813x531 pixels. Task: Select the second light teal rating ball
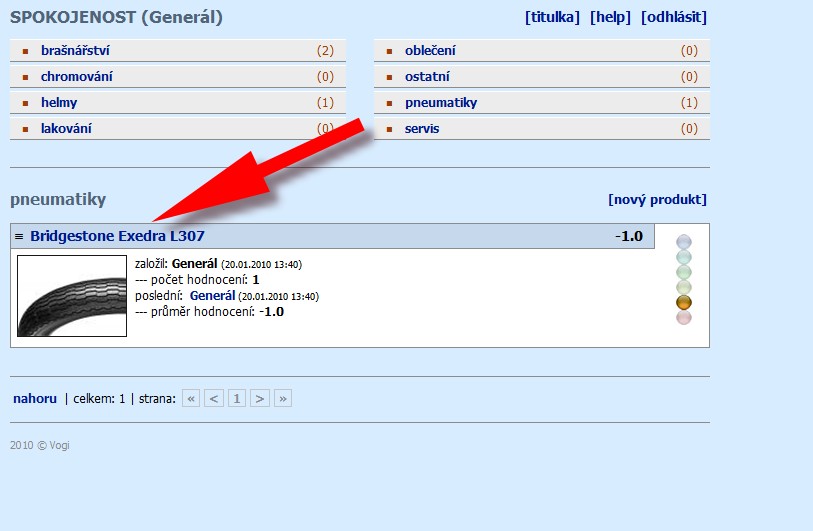684,257
